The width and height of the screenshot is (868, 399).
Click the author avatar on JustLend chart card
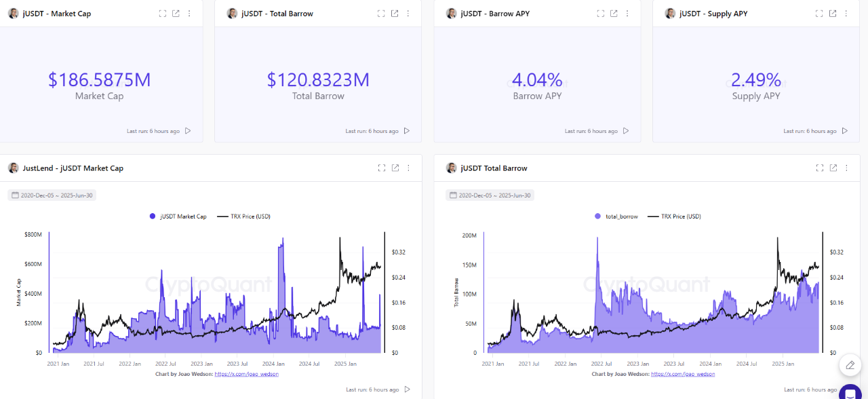tap(12, 168)
